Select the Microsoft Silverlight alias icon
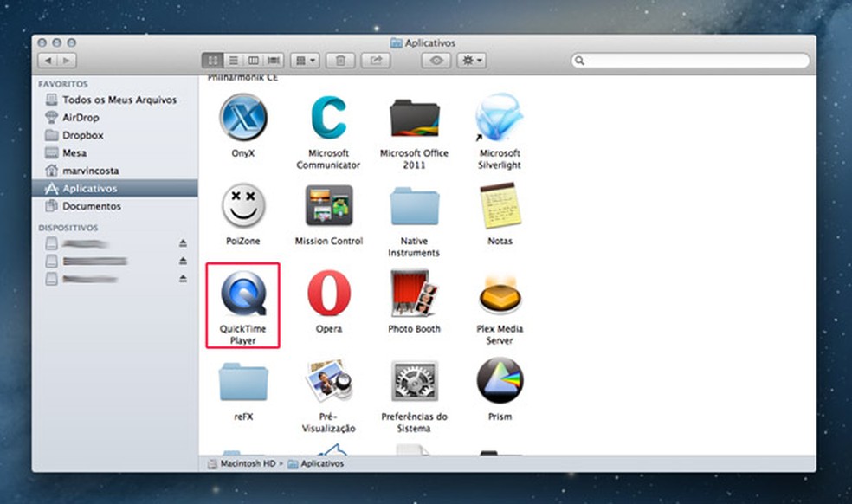This screenshot has height=504, width=852. pos(499,117)
